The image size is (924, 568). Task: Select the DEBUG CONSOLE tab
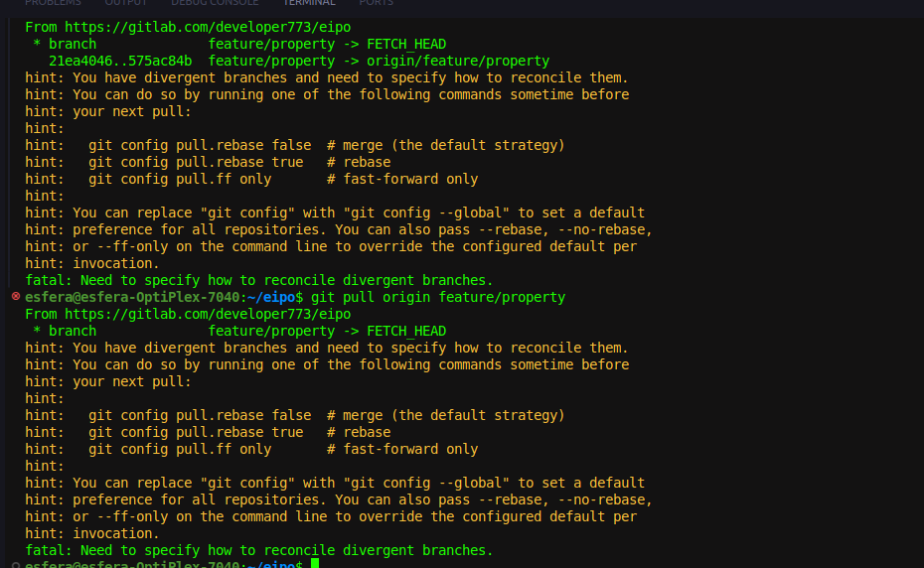click(x=217, y=3)
